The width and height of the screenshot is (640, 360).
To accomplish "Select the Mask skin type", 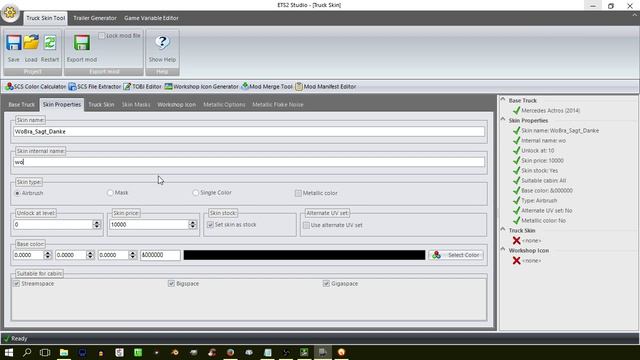I will pyautogui.click(x=110, y=193).
